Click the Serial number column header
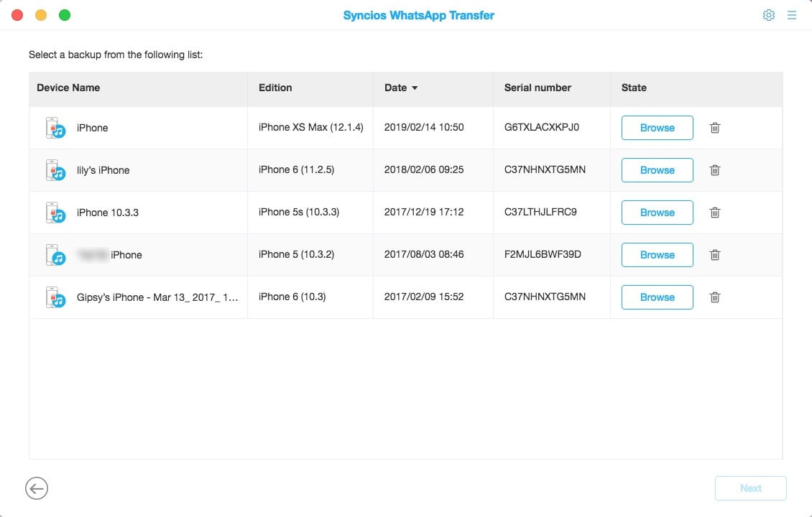812x517 pixels. click(x=538, y=88)
